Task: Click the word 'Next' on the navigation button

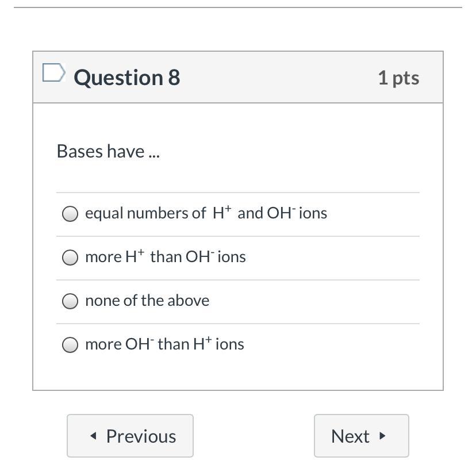Action: tap(350, 436)
